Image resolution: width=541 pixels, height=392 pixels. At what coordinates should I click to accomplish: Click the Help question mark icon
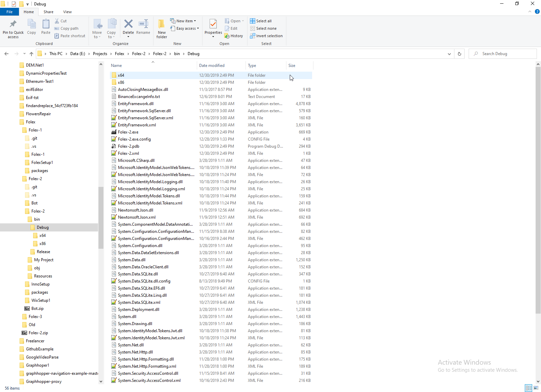pyautogui.click(x=537, y=11)
